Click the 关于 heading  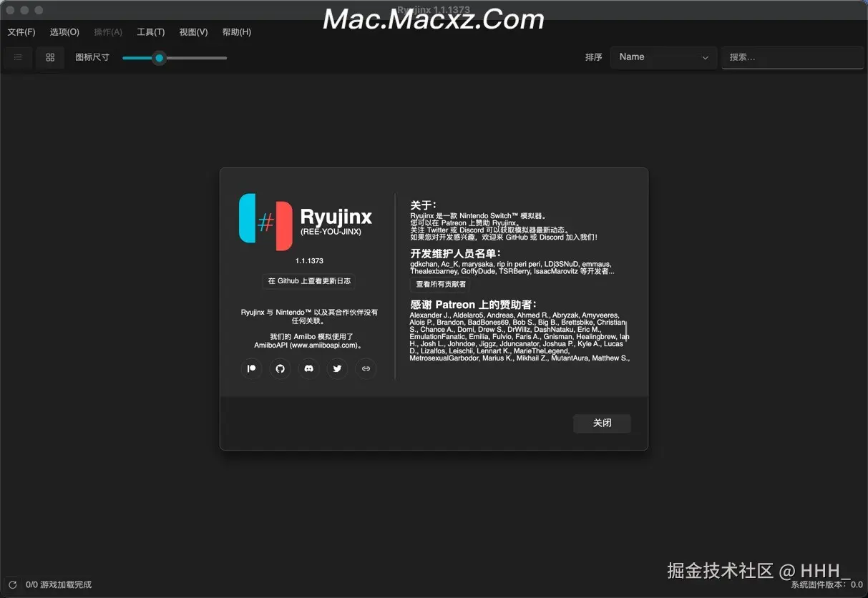click(x=423, y=205)
